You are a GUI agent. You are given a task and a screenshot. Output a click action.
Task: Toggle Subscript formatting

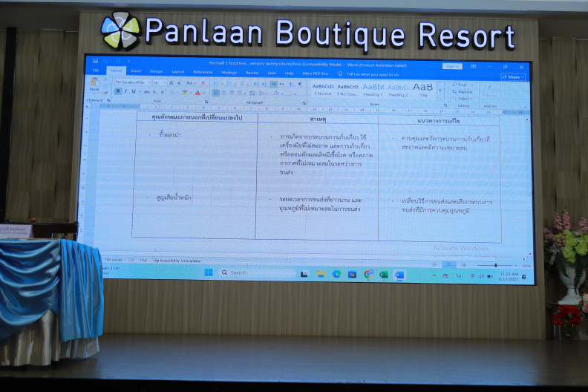(154, 92)
